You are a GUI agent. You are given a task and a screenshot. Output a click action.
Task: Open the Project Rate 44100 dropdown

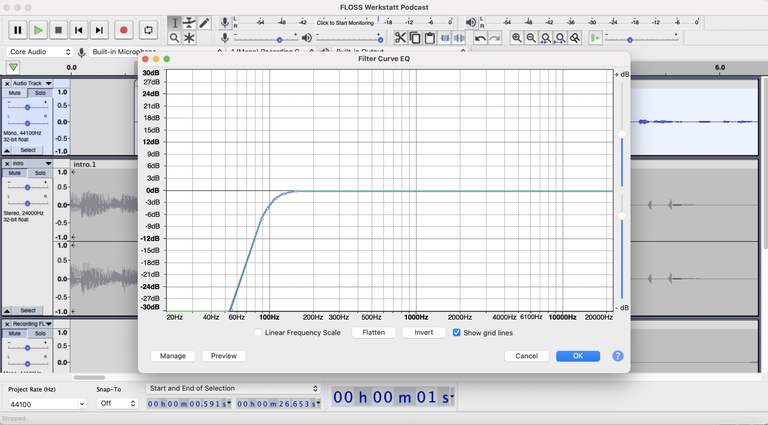point(48,404)
